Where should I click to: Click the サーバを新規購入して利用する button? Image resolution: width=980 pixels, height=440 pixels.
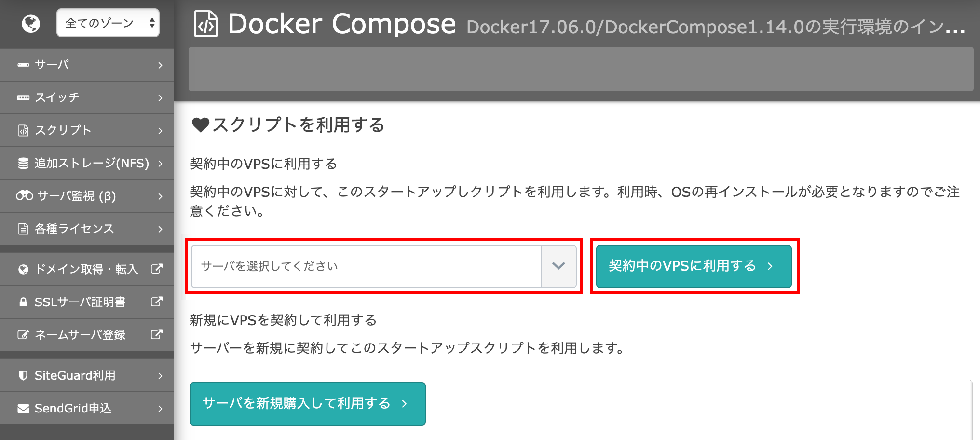pyautogui.click(x=308, y=403)
